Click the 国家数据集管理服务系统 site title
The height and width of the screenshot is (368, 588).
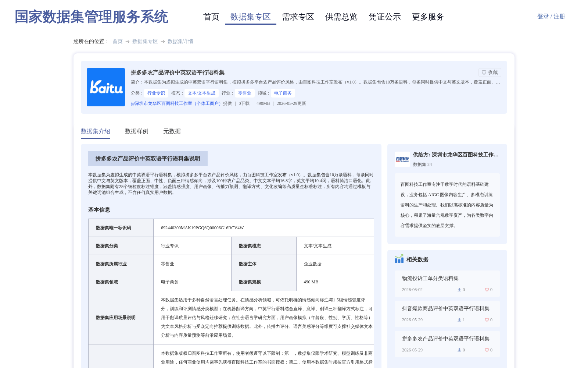(x=92, y=17)
